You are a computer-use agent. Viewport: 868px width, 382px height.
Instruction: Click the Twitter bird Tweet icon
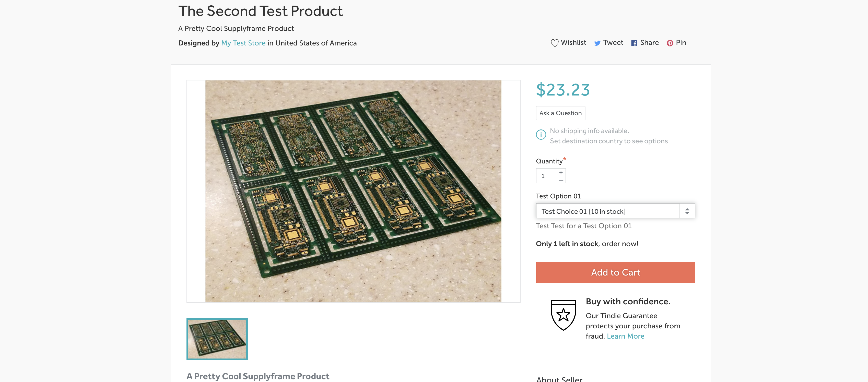click(597, 43)
